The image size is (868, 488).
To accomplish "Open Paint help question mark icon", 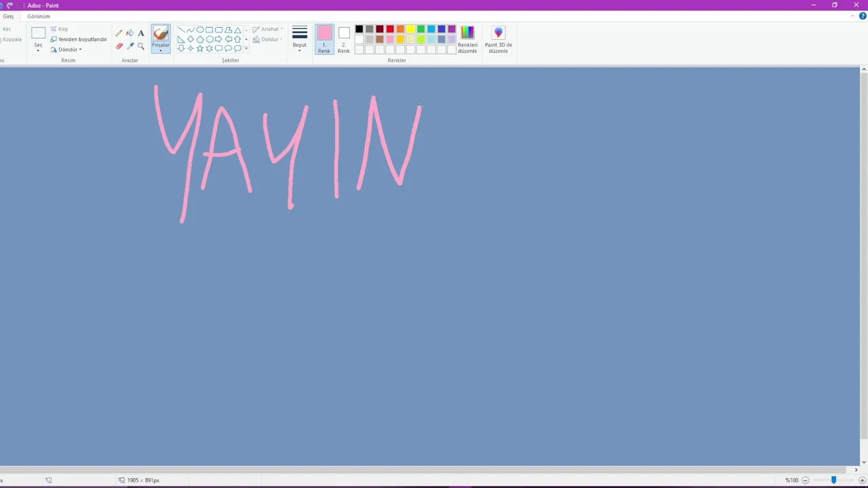I will tap(863, 16).
